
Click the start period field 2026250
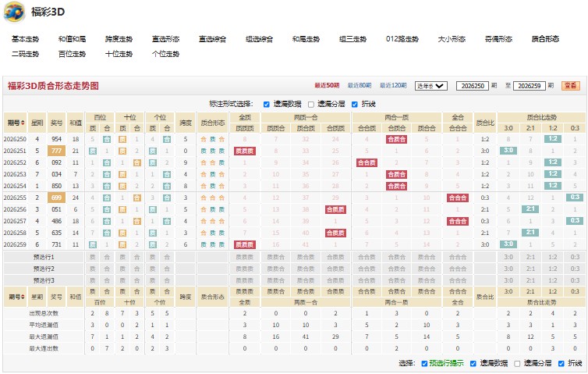(473, 86)
